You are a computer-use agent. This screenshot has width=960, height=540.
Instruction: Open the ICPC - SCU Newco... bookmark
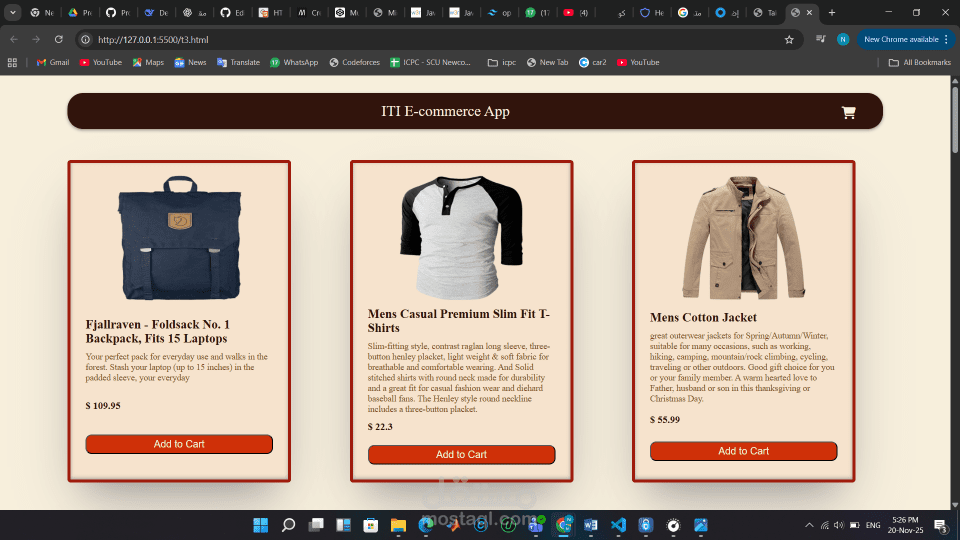[430, 62]
